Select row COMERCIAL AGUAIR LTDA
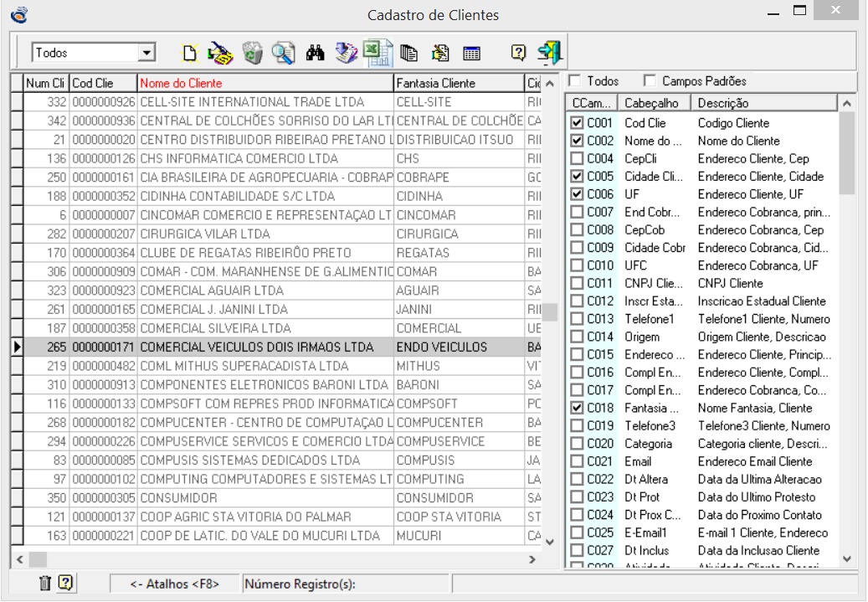The height and width of the screenshot is (602, 868). click(x=275, y=291)
